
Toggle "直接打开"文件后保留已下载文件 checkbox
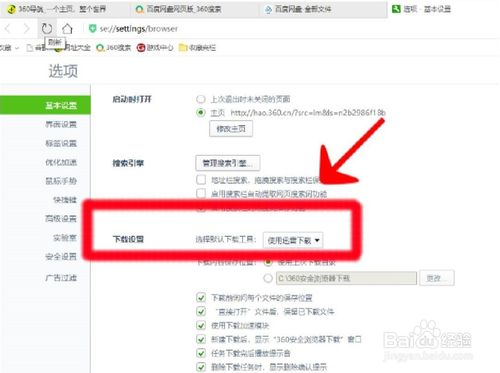tap(201, 311)
